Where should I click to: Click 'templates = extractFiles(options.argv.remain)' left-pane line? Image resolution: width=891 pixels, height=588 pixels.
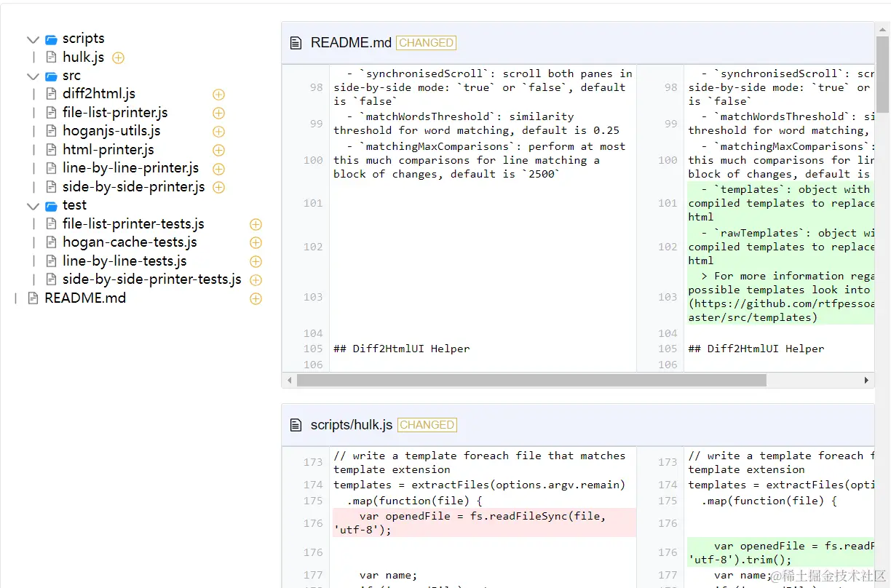pyautogui.click(x=479, y=485)
